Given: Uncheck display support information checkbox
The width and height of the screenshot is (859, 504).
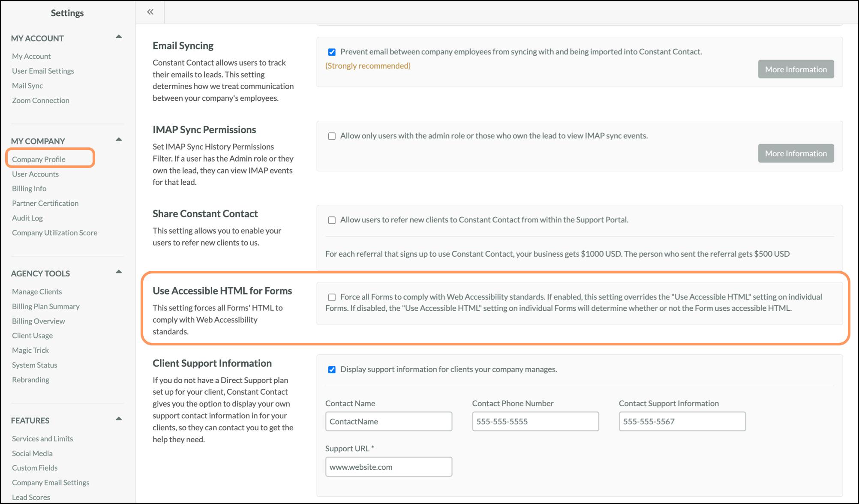Looking at the screenshot, I should (332, 370).
